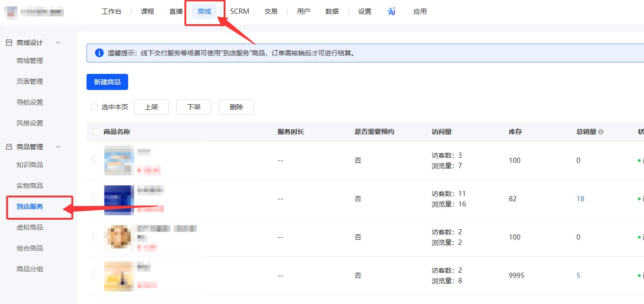The image size is (644, 304).
Task: Select 到店服务 in the sidebar
Action: pyautogui.click(x=30, y=206)
